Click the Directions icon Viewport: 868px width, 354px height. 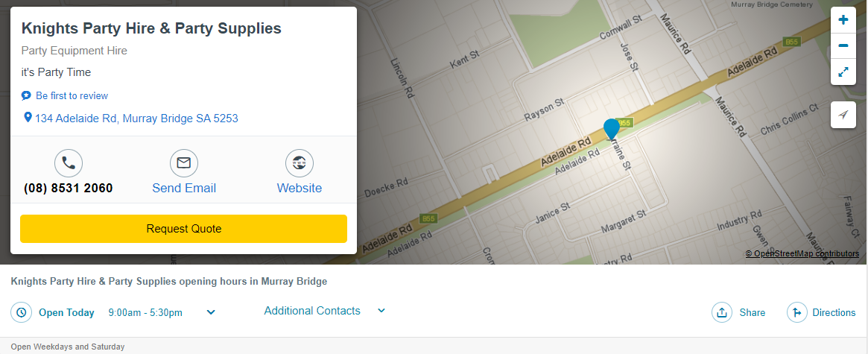coord(797,312)
